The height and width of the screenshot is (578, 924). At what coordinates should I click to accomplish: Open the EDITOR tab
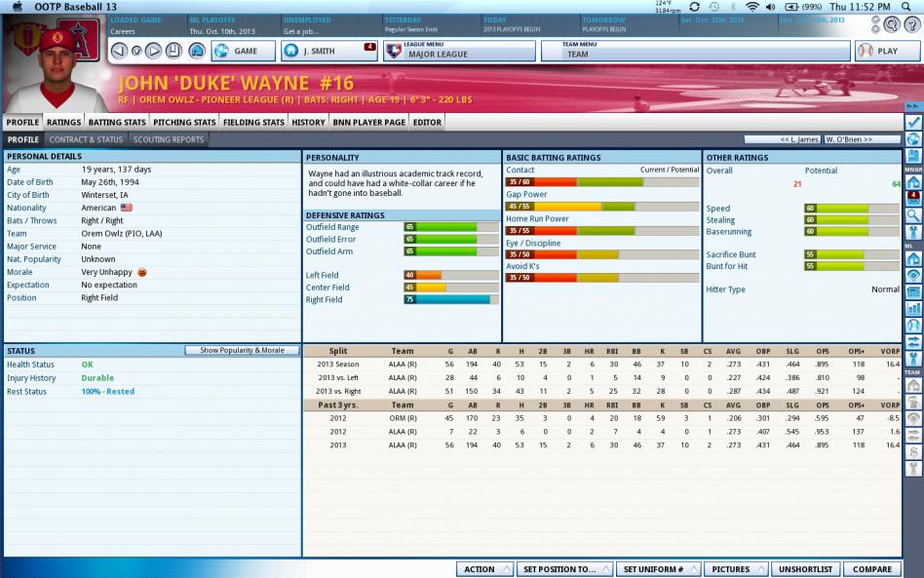coord(427,122)
